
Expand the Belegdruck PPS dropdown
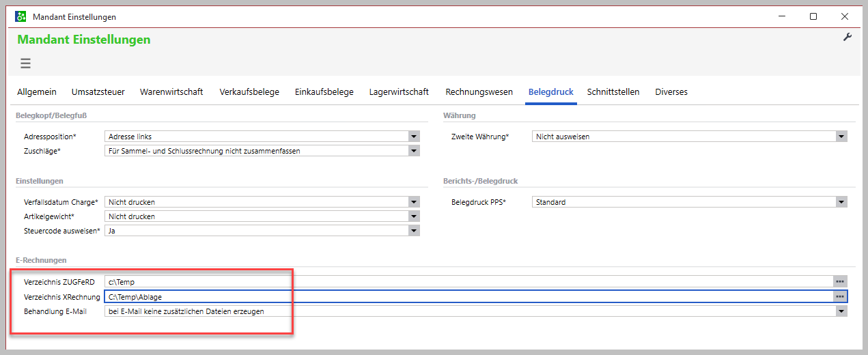click(x=841, y=202)
